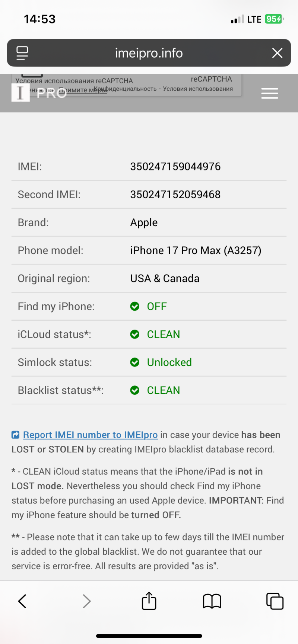The image size is (298, 644).
Task: Tap the reCAPTCHA terms of use link
Action: [197, 89]
